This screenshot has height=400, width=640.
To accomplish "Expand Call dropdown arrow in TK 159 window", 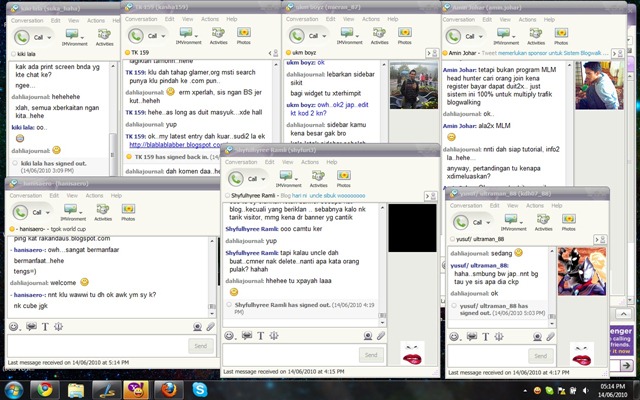I will click(163, 36).
